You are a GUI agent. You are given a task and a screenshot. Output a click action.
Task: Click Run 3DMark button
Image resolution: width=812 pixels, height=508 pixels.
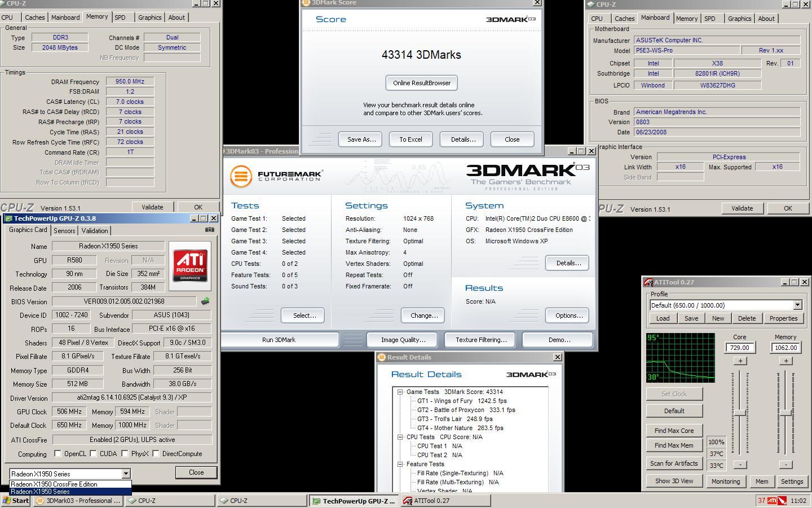pyautogui.click(x=279, y=340)
